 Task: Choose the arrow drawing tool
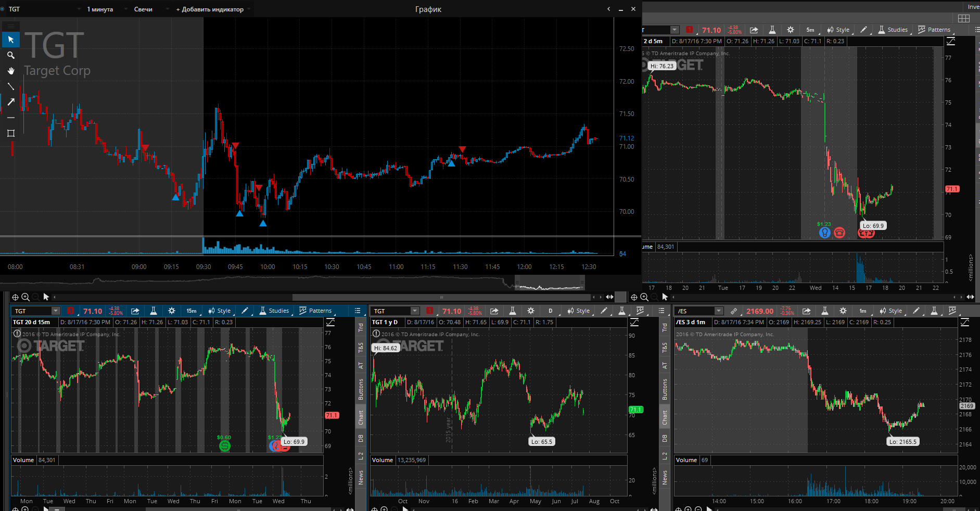(x=10, y=102)
